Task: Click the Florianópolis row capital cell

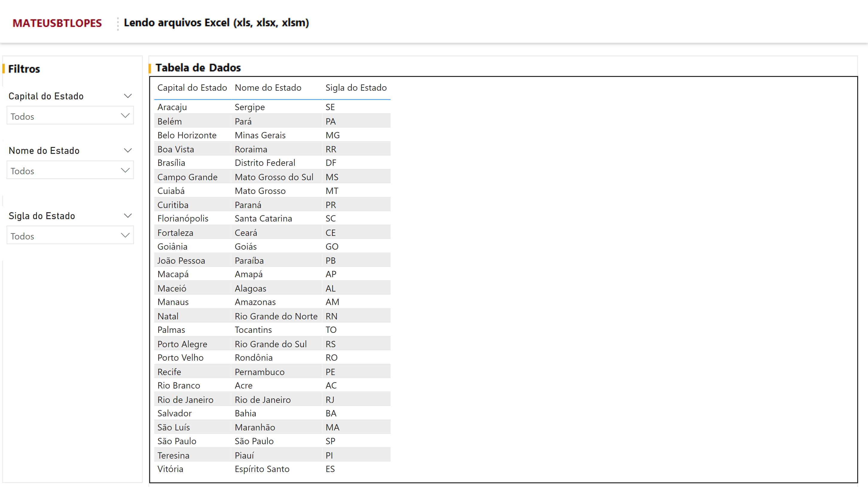Action: pos(183,219)
